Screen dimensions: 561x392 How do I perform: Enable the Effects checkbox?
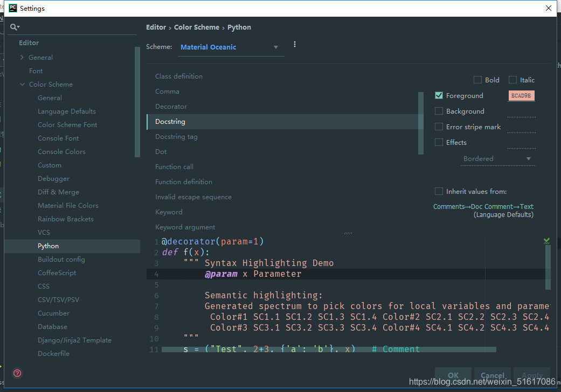(x=439, y=142)
